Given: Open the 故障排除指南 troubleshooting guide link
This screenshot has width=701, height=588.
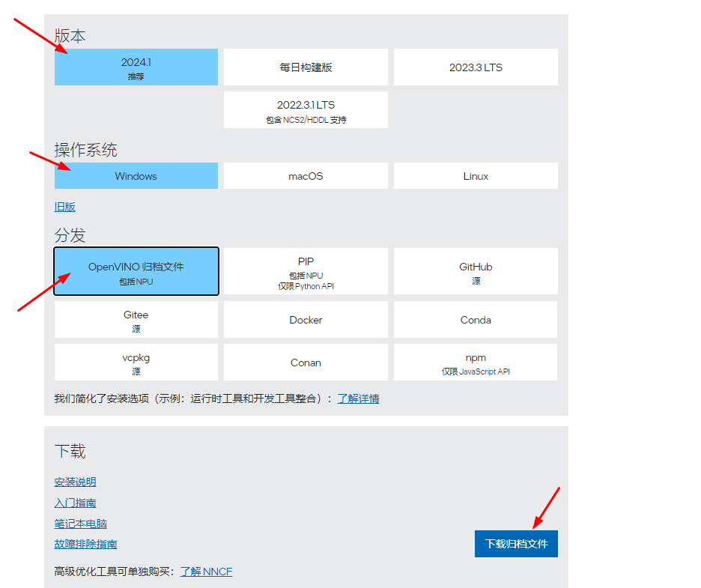Looking at the screenshot, I should point(86,544).
